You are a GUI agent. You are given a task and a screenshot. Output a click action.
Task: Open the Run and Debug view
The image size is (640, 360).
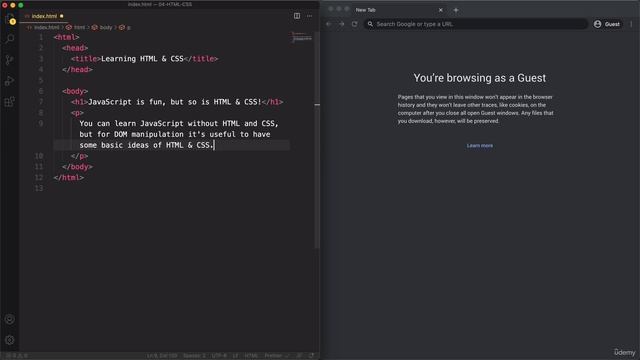[x=10, y=81]
